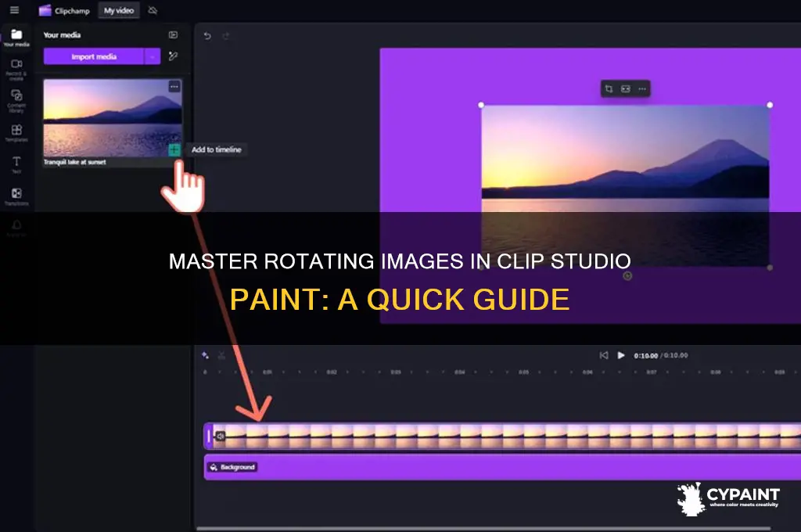Screen dimensions: 801x532
Task: Click the image's top-left corner handle
Action: coord(481,105)
